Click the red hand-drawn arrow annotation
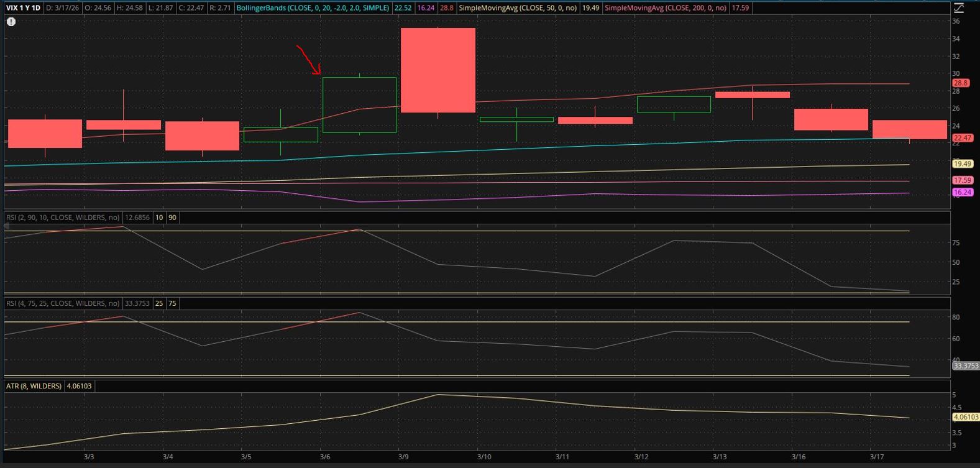This screenshot has height=468, width=980. (x=309, y=60)
